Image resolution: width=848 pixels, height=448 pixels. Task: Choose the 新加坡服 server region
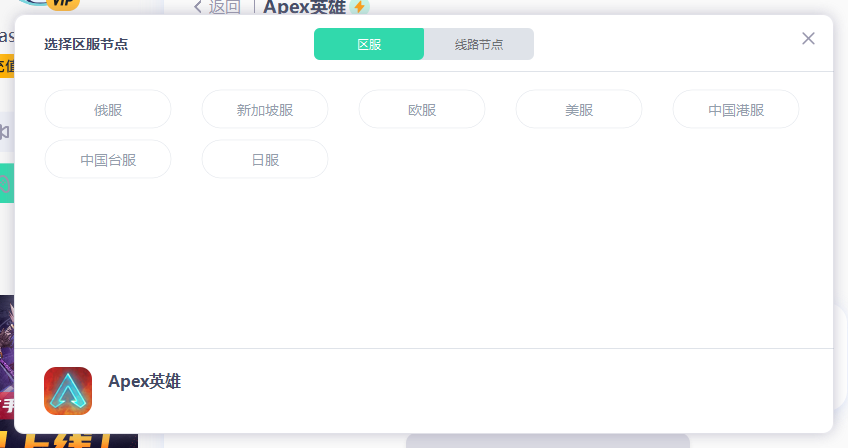click(265, 110)
